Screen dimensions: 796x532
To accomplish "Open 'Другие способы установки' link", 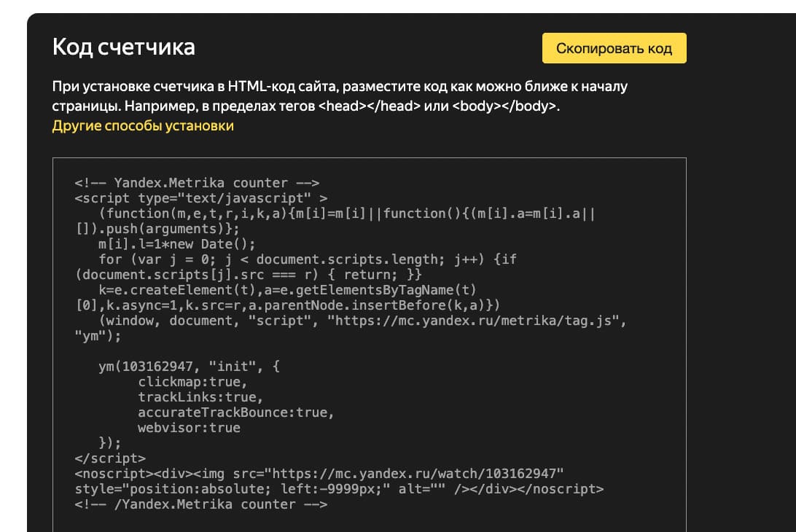I will tap(143, 126).
